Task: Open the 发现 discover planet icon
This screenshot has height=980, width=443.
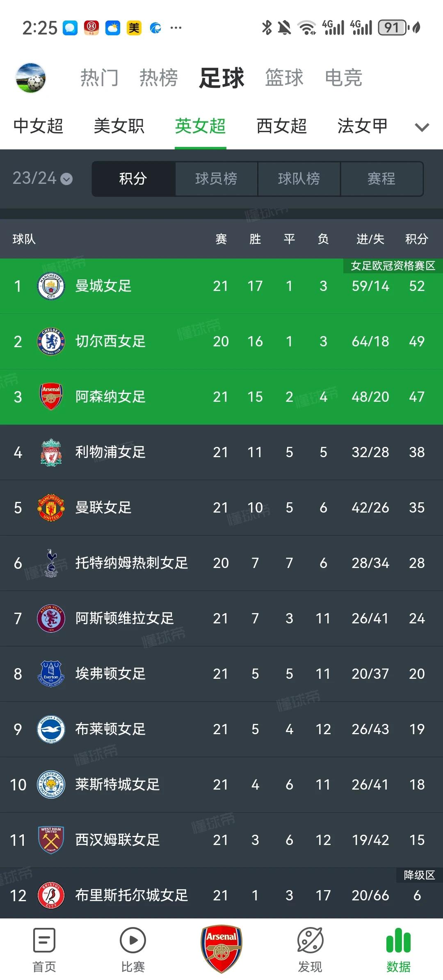Action: pos(310,941)
